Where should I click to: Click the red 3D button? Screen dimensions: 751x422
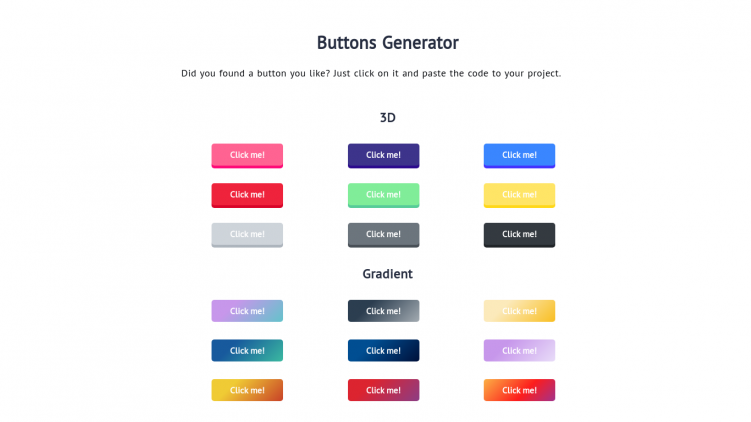click(247, 194)
